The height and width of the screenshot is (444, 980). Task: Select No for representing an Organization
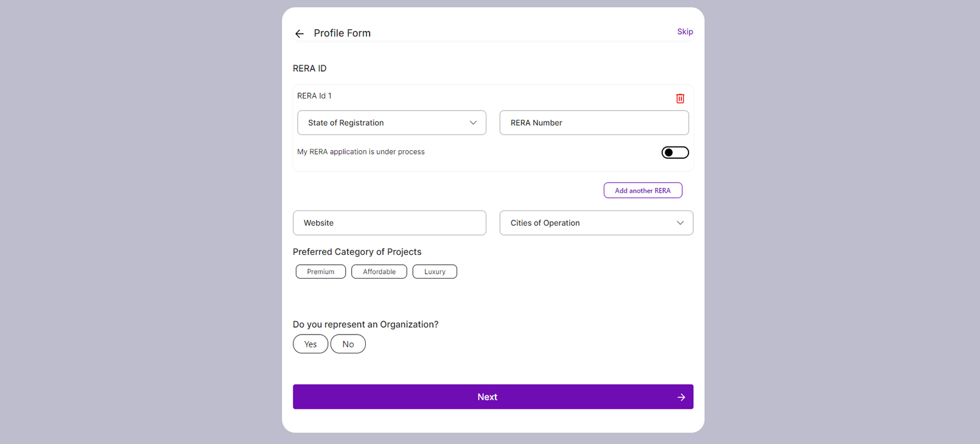coord(348,344)
